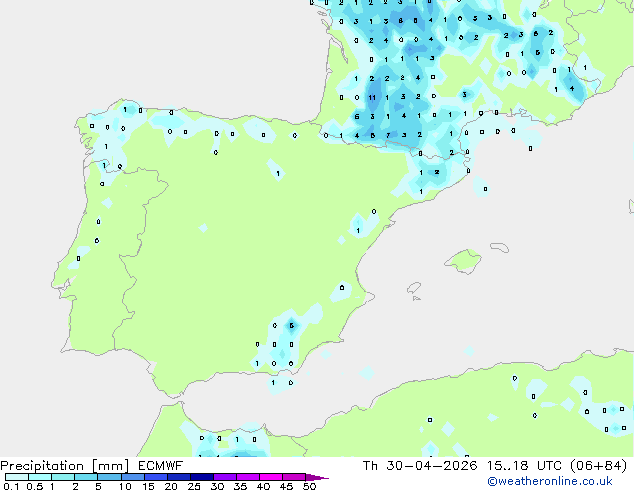Click the legend swatch between 45 and 50

click(294, 477)
